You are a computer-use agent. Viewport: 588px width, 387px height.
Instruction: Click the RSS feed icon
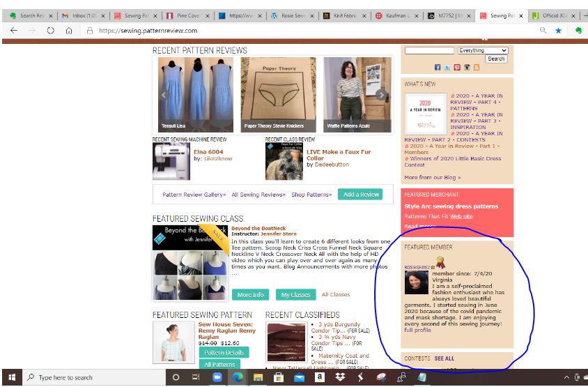coord(477,68)
